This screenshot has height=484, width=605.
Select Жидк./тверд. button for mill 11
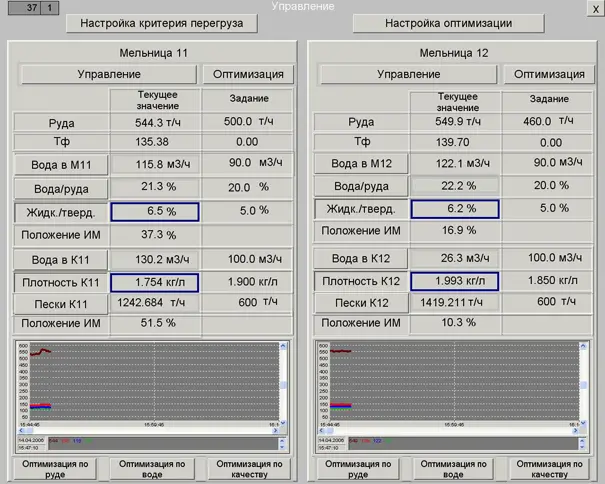click(x=60, y=211)
